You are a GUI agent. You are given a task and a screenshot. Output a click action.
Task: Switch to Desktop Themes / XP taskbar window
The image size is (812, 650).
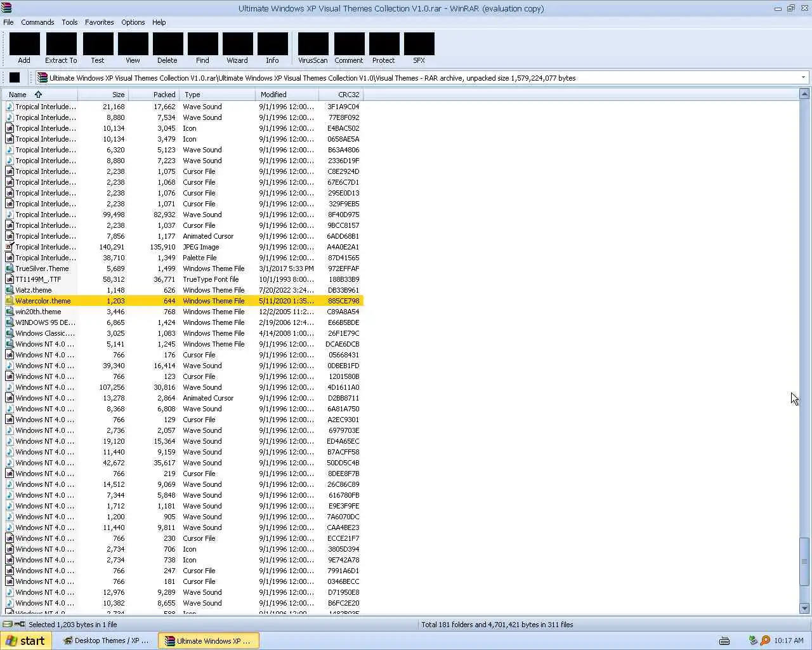pos(106,640)
